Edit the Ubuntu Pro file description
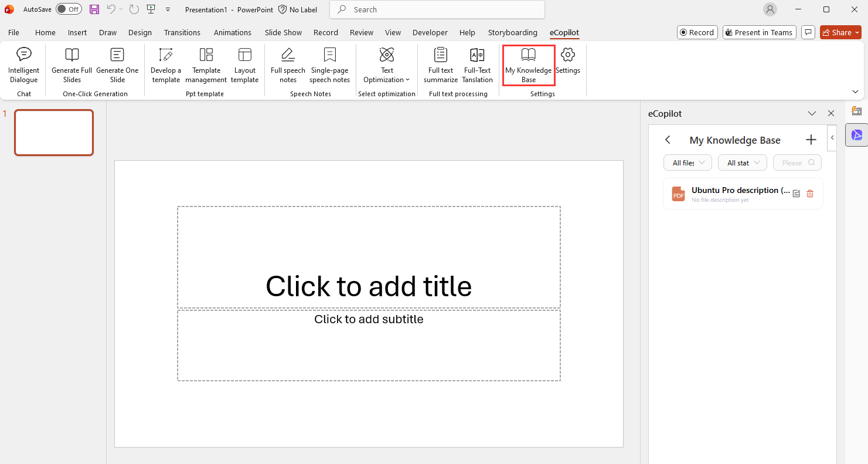The width and height of the screenshot is (868, 464). tap(796, 194)
